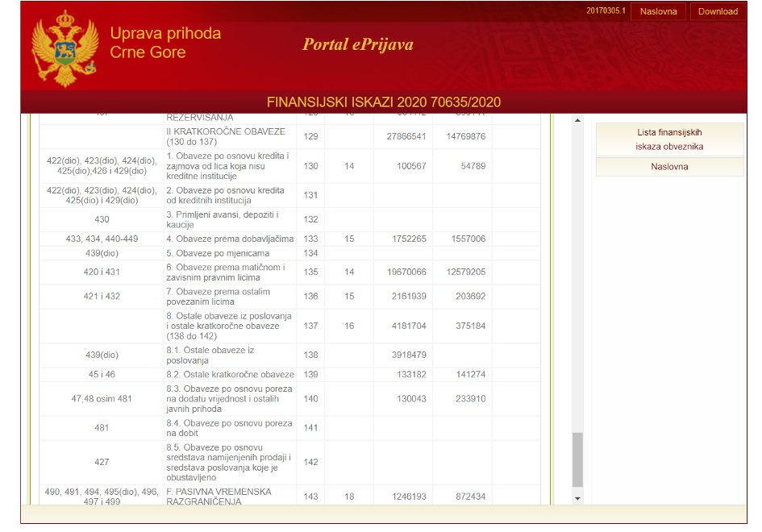Viewport: 762px width, 532px height.
Task: Click note number 16 in row 137
Action: pos(349,326)
